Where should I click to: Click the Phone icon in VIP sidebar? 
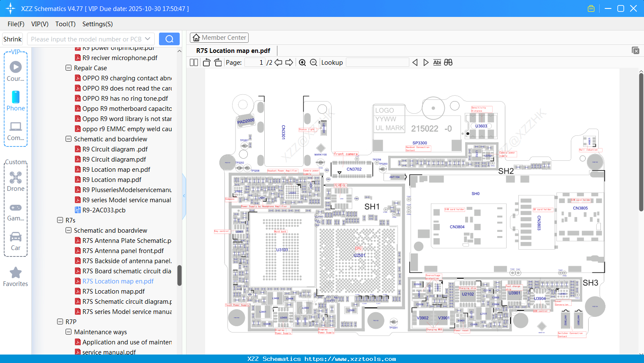coord(16,97)
